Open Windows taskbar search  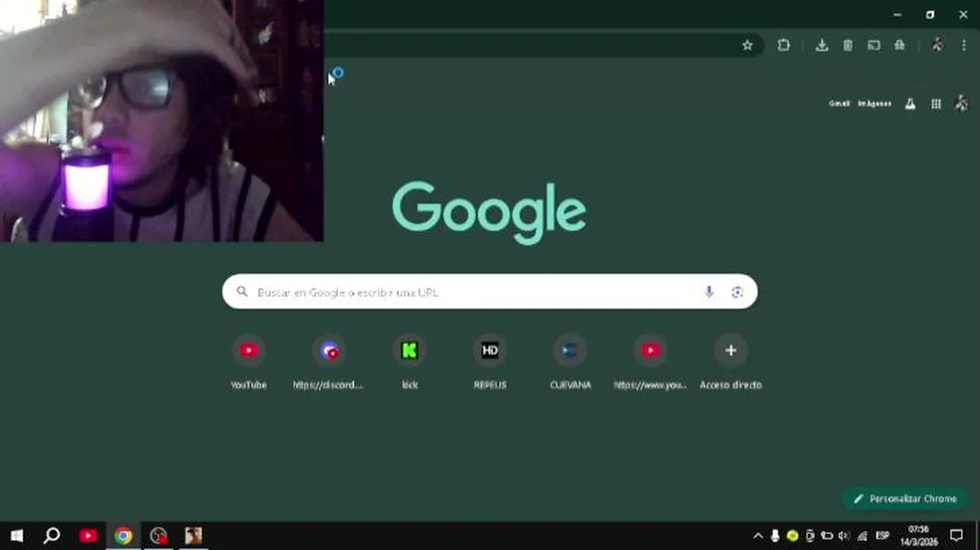point(52,535)
